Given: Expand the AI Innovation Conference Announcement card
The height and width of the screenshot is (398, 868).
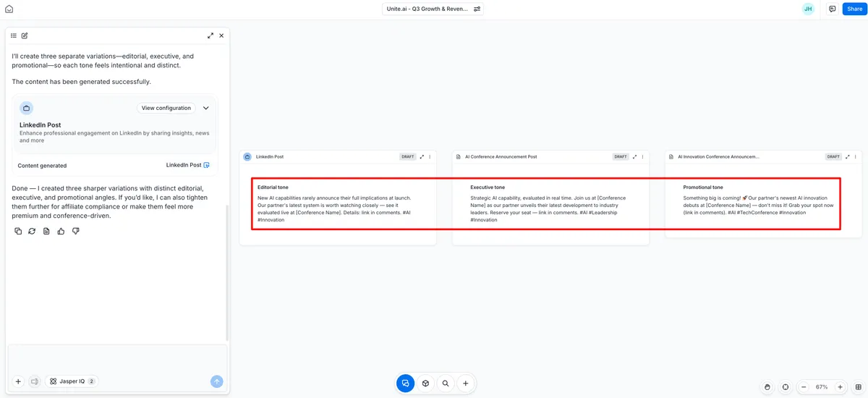Looking at the screenshot, I should tap(848, 156).
